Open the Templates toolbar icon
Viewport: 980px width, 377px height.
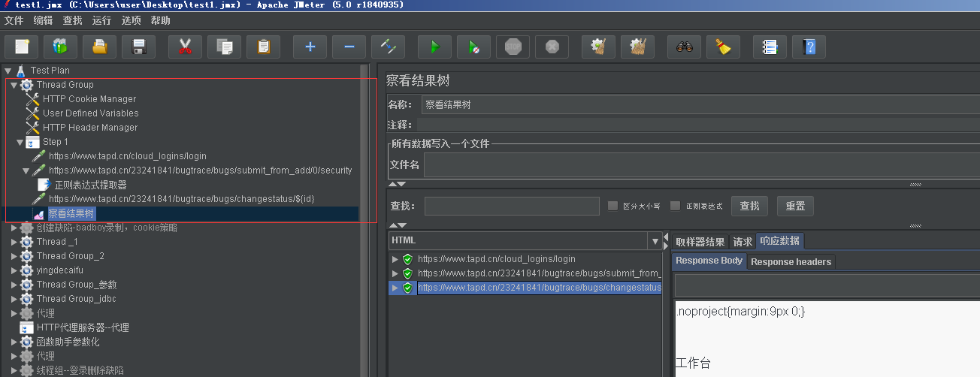click(61, 47)
